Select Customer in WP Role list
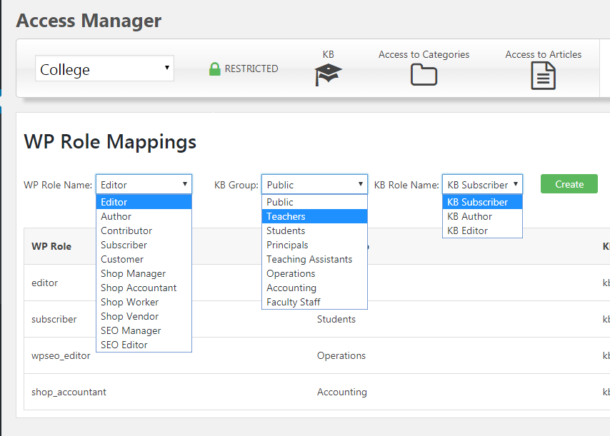610x436 pixels. click(144, 259)
